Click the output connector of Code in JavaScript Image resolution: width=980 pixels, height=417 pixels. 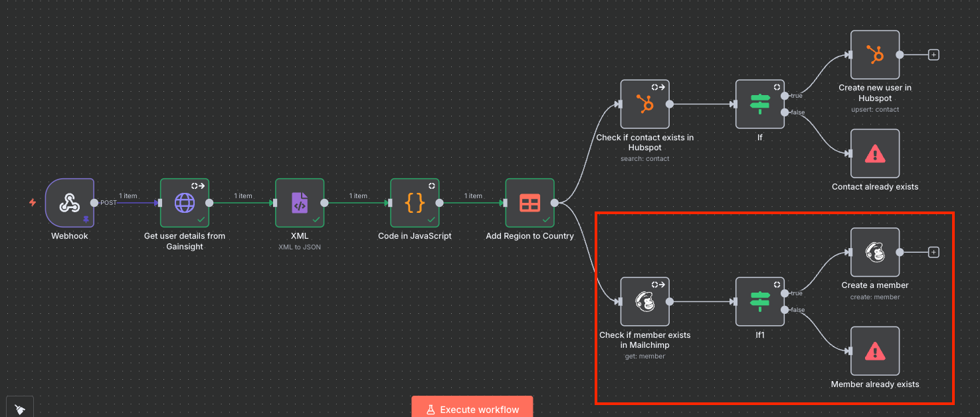pyautogui.click(x=439, y=203)
